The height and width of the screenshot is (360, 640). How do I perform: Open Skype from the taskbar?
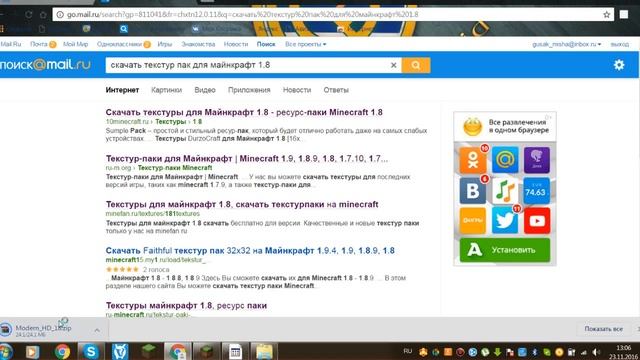[x=91, y=351]
